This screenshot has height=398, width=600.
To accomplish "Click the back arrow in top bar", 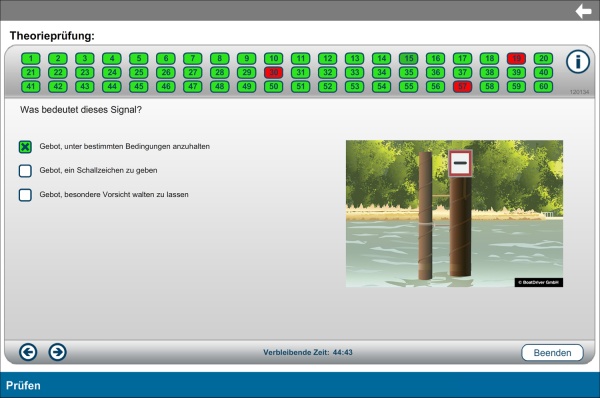I will click(583, 11).
